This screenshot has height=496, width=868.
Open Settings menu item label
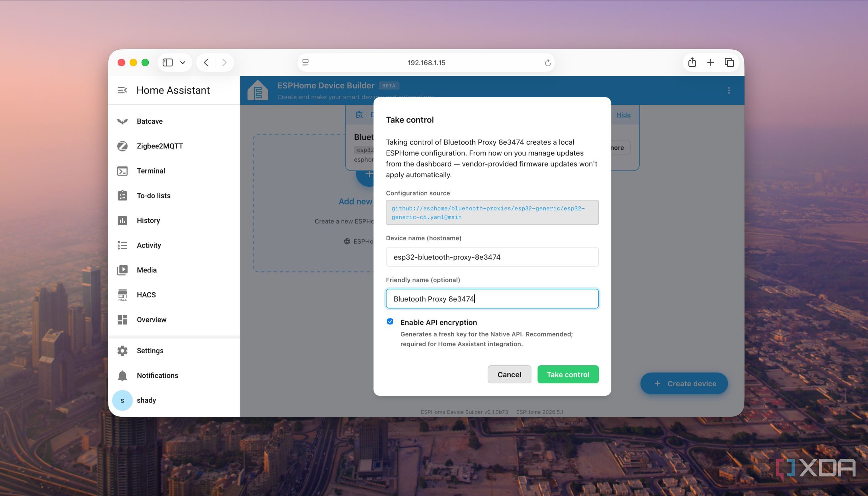150,351
